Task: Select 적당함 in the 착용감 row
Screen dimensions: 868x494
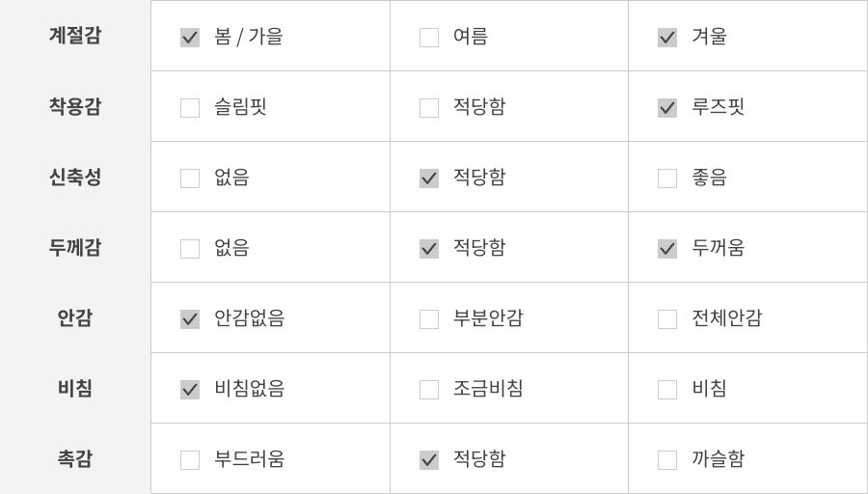Action: point(429,108)
